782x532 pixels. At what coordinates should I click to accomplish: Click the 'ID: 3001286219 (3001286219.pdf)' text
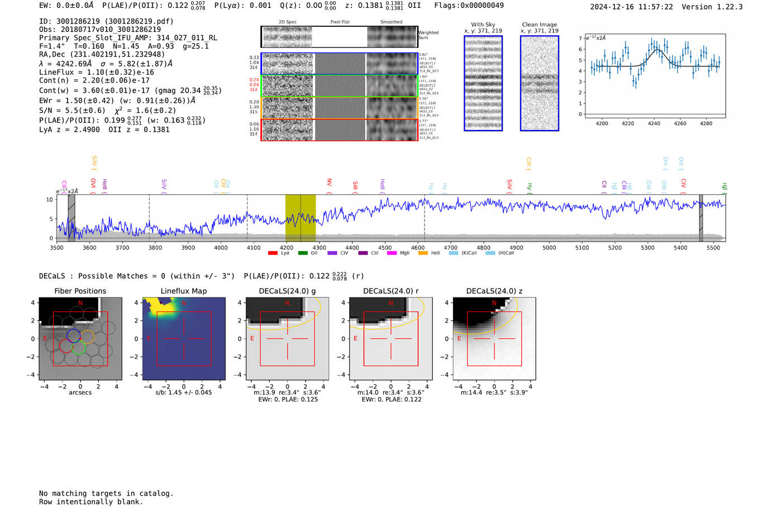(106, 21)
